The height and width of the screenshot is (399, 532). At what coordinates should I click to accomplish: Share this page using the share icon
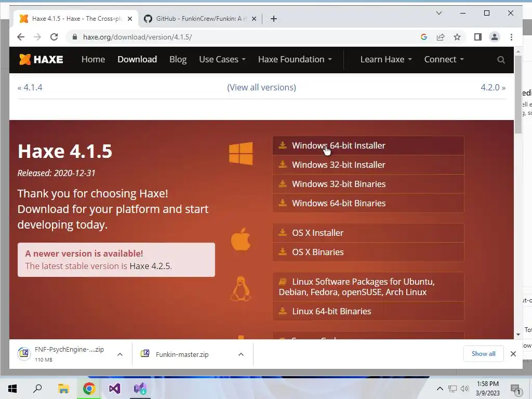(x=441, y=37)
